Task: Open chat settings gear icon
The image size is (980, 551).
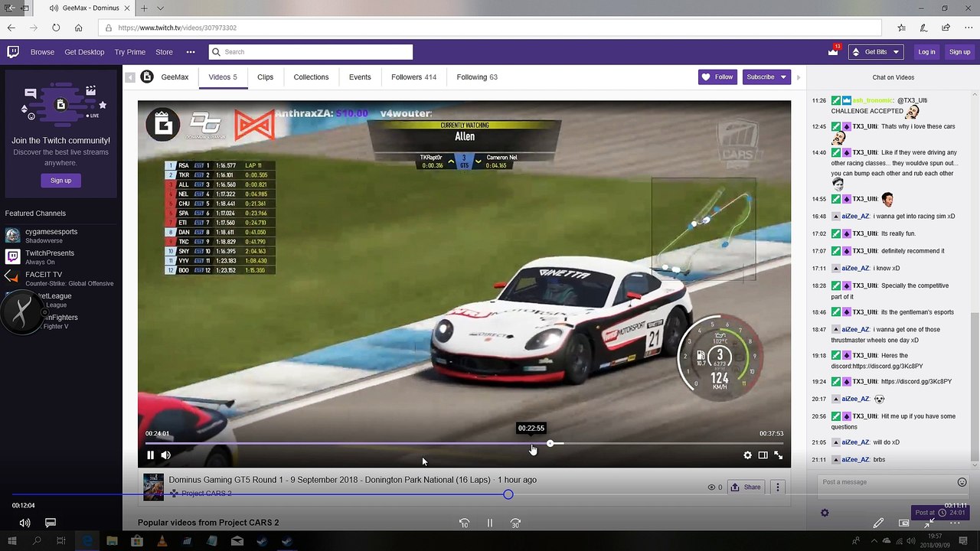Action: click(x=825, y=513)
